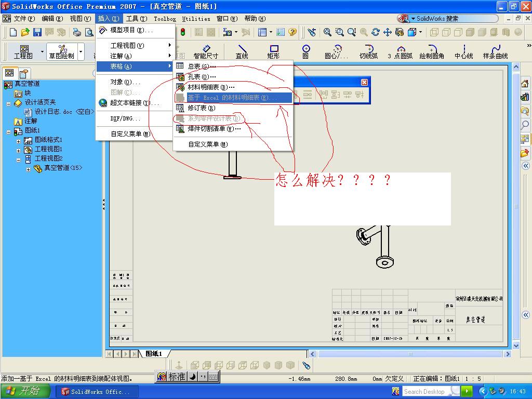The width and height of the screenshot is (532, 399).
Task: Click SolidWorks Office taskbar button
Action: pos(97,392)
